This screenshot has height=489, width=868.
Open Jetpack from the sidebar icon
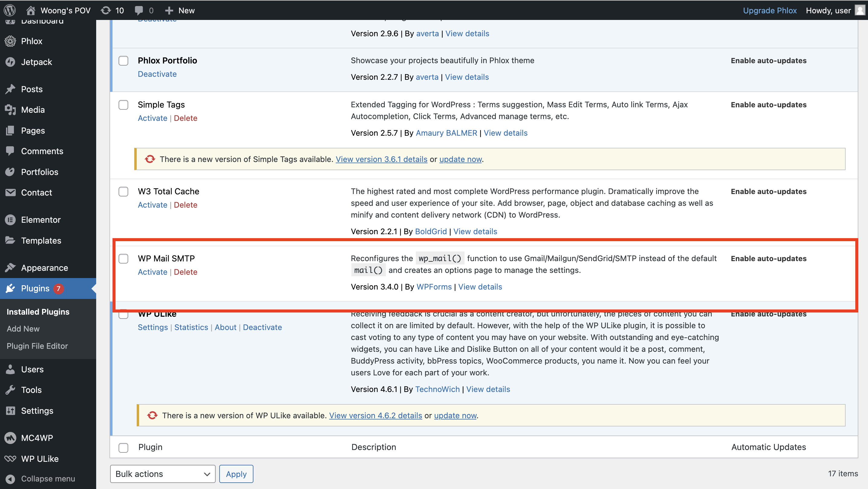(11, 62)
